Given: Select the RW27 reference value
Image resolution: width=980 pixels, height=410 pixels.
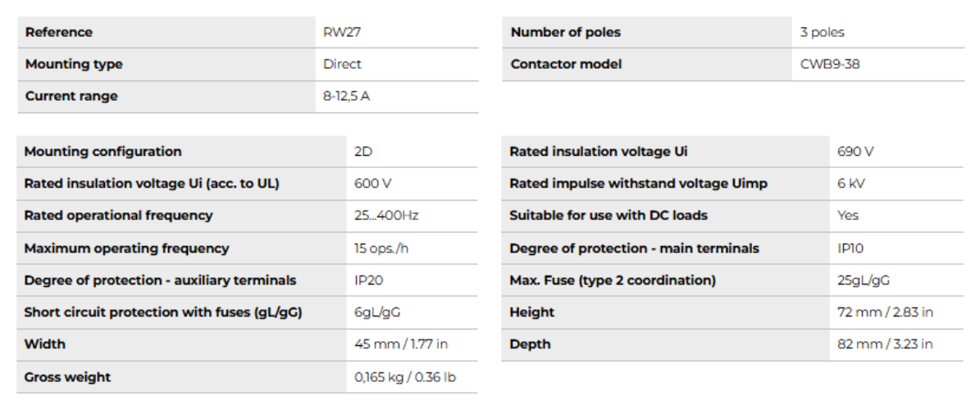Looking at the screenshot, I should [340, 33].
